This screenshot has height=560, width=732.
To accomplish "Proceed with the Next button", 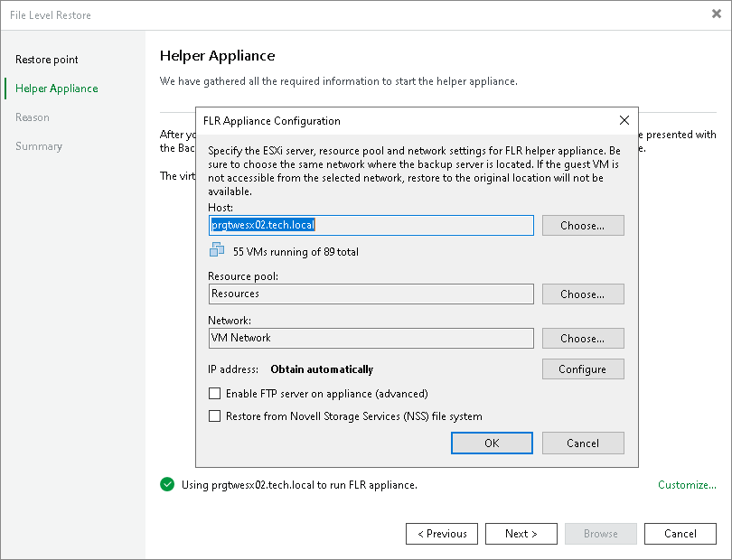I will (521, 534).
